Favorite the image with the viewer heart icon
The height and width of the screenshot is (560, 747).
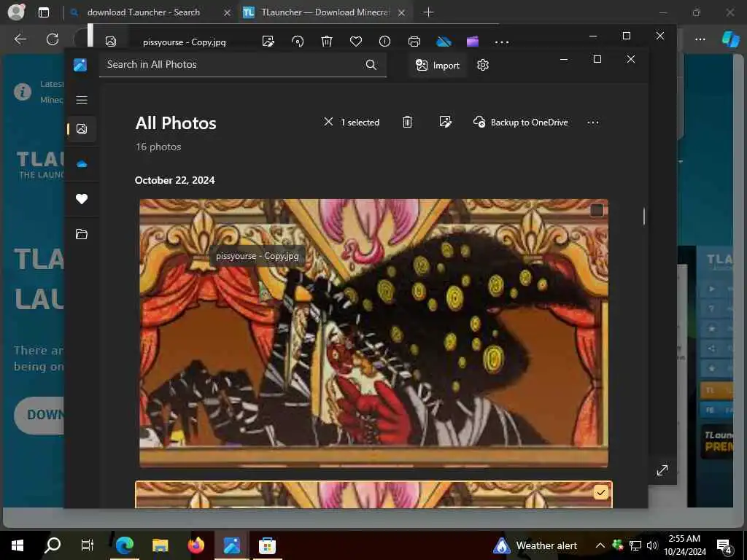[x=356, y=42]
